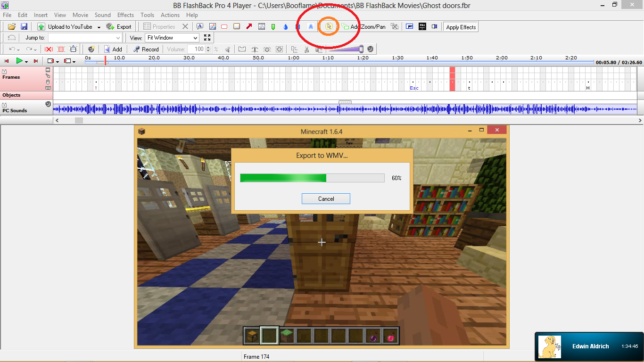
Task: Open the redo history dropdown
Action: click(x=35, y=49)
